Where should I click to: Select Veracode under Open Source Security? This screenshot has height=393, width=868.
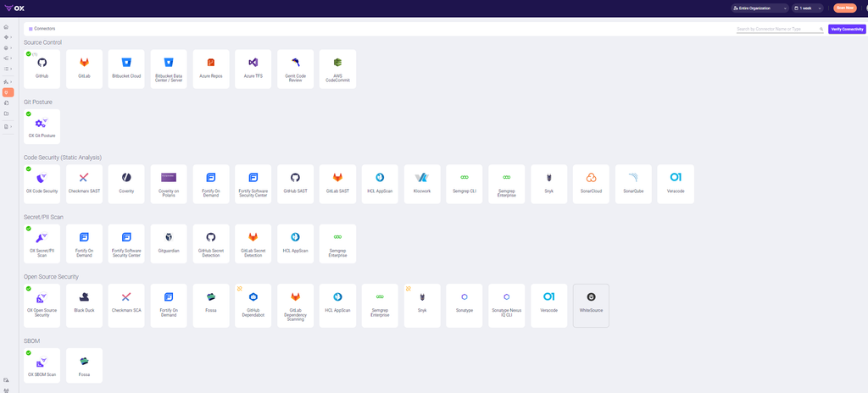[549, 306]
